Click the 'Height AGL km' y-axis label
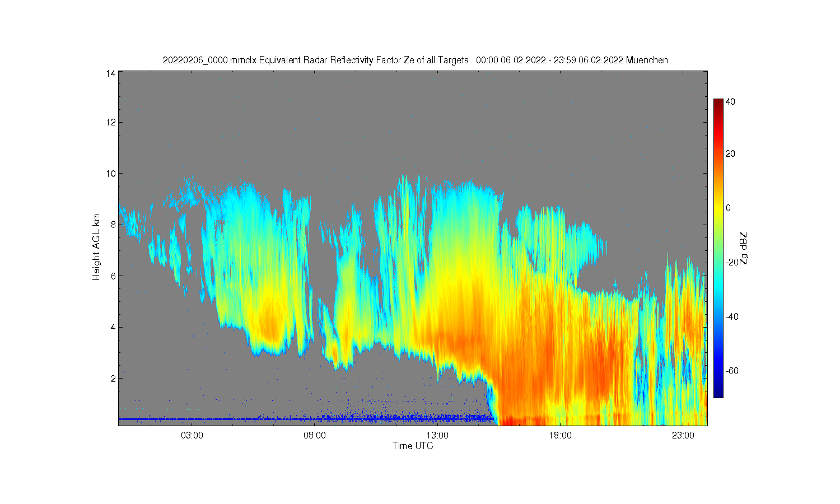Viewport: 840px width, 504px height. click(96, 247)
